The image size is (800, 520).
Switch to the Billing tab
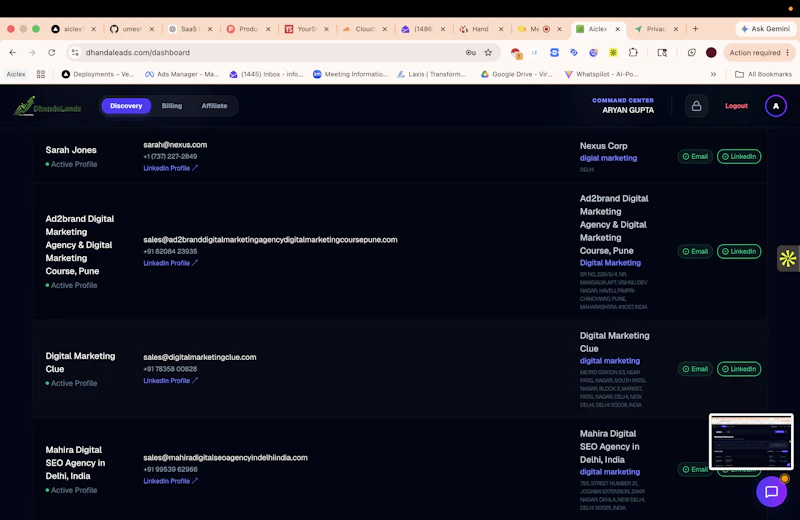172,106
